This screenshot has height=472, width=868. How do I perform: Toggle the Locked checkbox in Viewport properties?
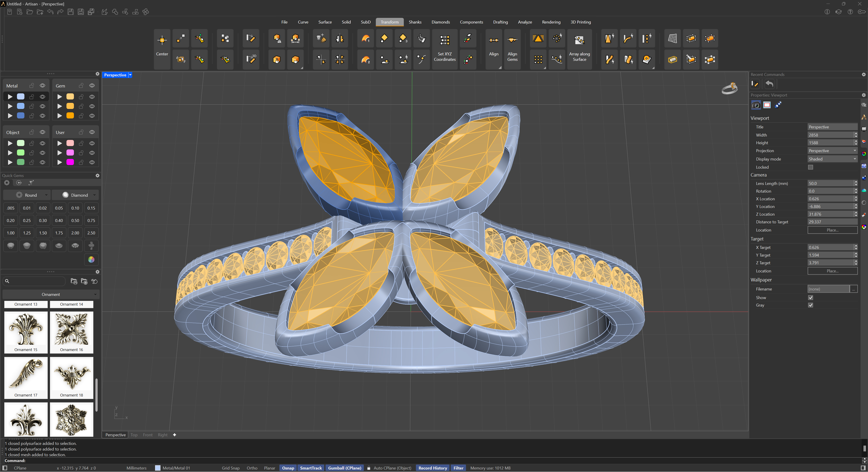tap(810, 167)
